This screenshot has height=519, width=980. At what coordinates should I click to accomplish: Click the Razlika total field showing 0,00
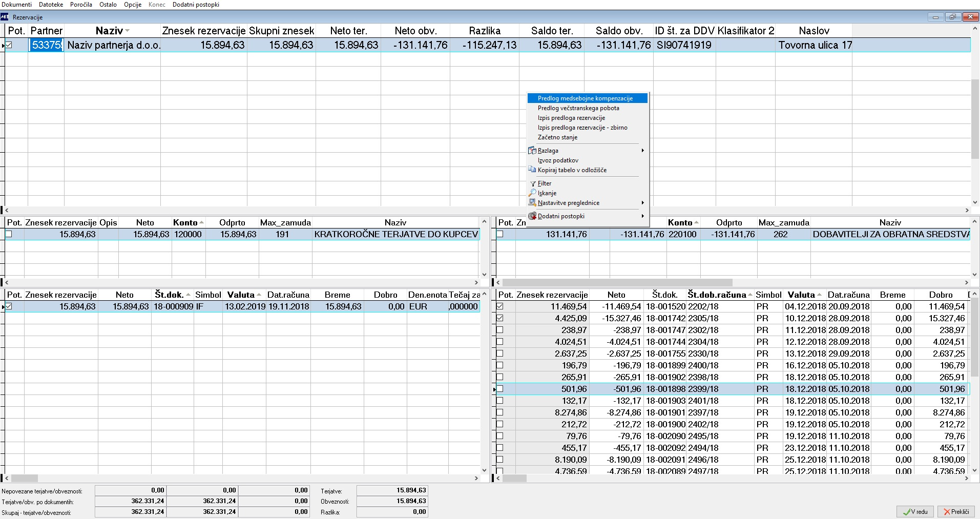coord(392,511)
